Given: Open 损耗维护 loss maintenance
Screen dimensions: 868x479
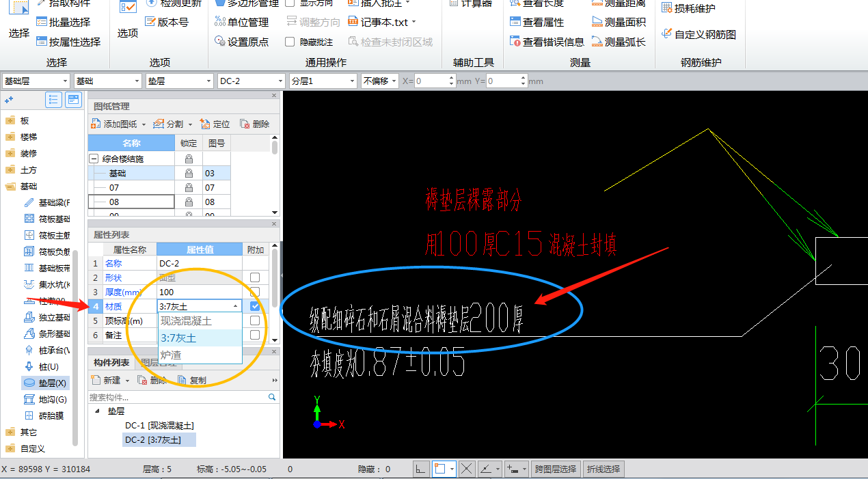Looking at the screenshot, I should (x=688, y=8).
